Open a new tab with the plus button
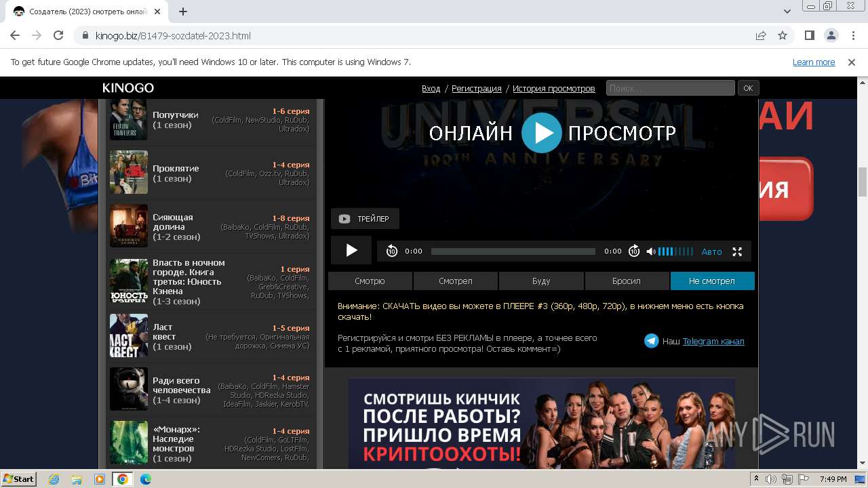This screenshot has width=868, height=488. [x=183, y=12]
